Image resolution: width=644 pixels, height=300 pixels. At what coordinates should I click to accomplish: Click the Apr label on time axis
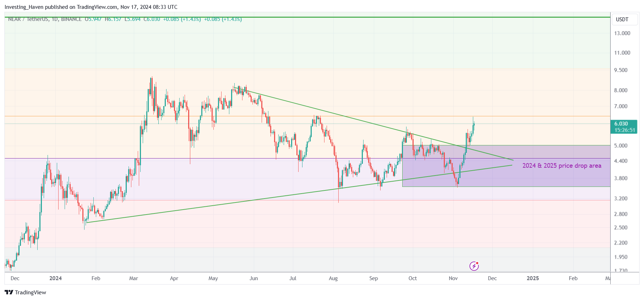174,278
